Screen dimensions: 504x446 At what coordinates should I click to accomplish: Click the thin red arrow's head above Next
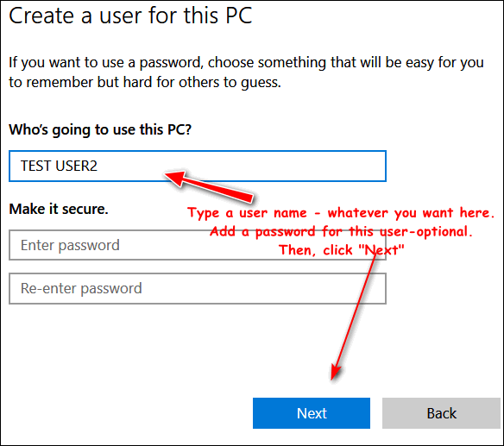[336, 372]
